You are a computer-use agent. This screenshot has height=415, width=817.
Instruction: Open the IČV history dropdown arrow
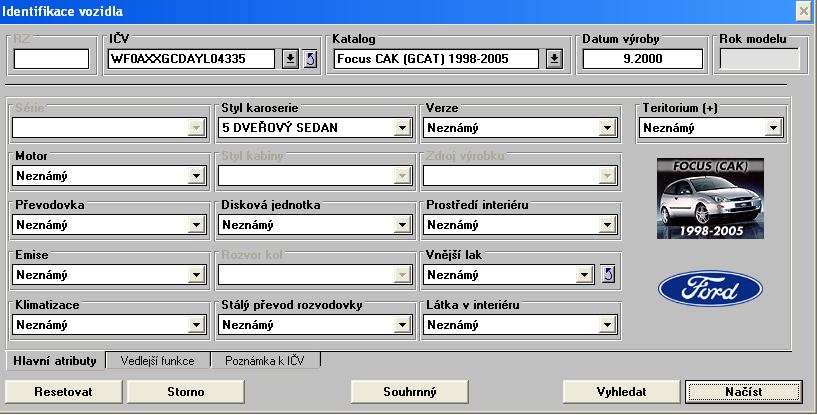point(290,59)
